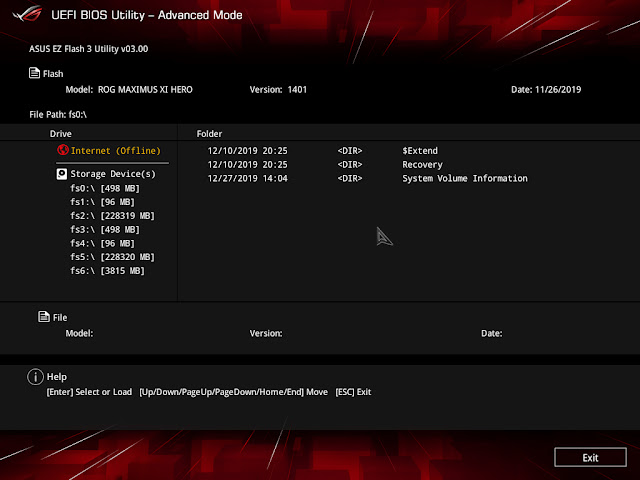Image resolution: width=640 pixels, height=480 pixels.
Task: Select drive fs5:\ [228320 MB]
Action: [112, 257]
